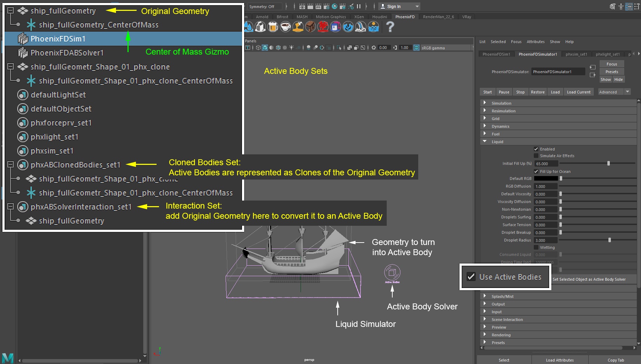Click the PhoenixFD milk preset icon

pos(260,27)
